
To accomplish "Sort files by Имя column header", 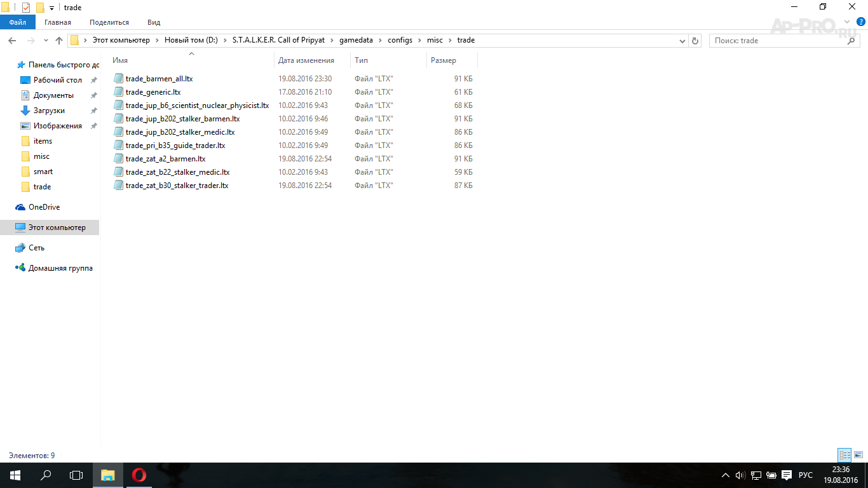I will pyautogui.click(x=191, y=60).
